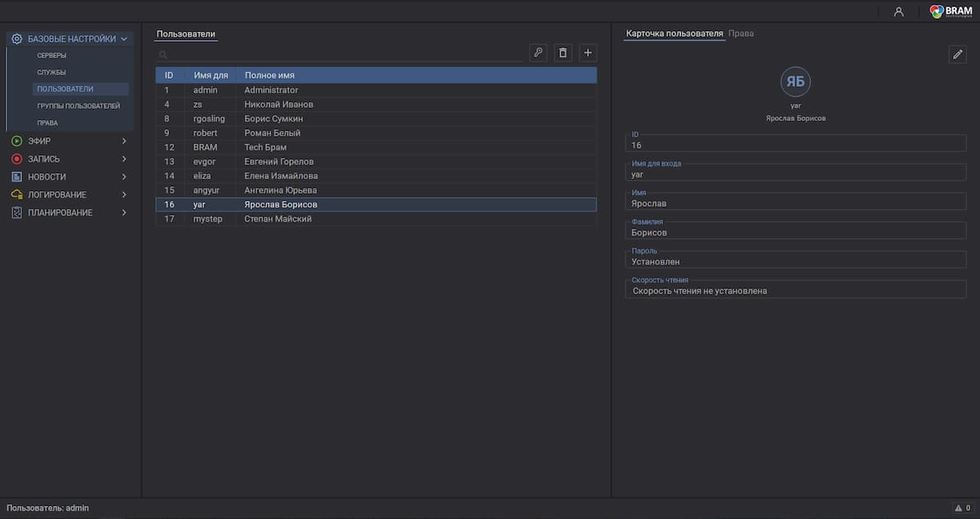
Task: Select Пользователи in the sidebar
Action: [x=81, y=89]
